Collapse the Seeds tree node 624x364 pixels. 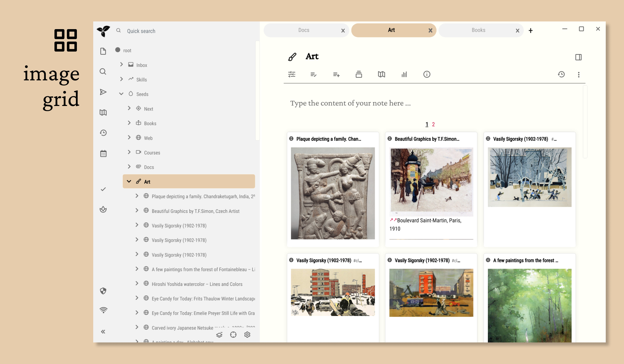pyautogui.click(x=121, y=94)
